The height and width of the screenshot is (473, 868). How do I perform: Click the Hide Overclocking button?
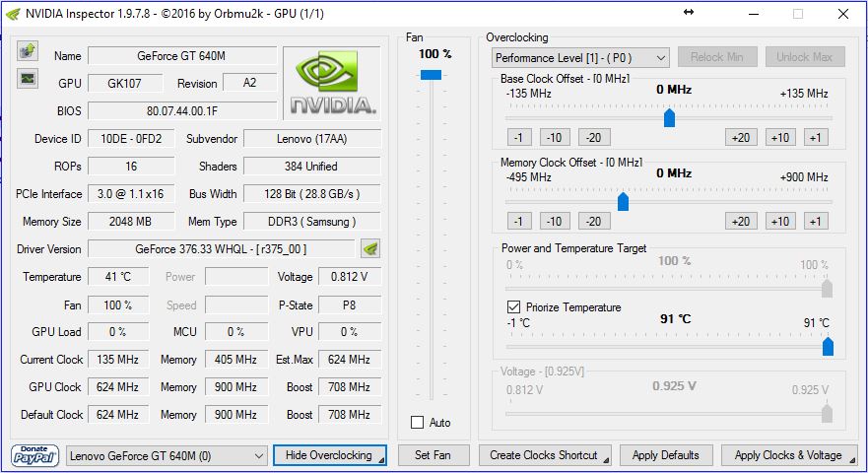330,455
